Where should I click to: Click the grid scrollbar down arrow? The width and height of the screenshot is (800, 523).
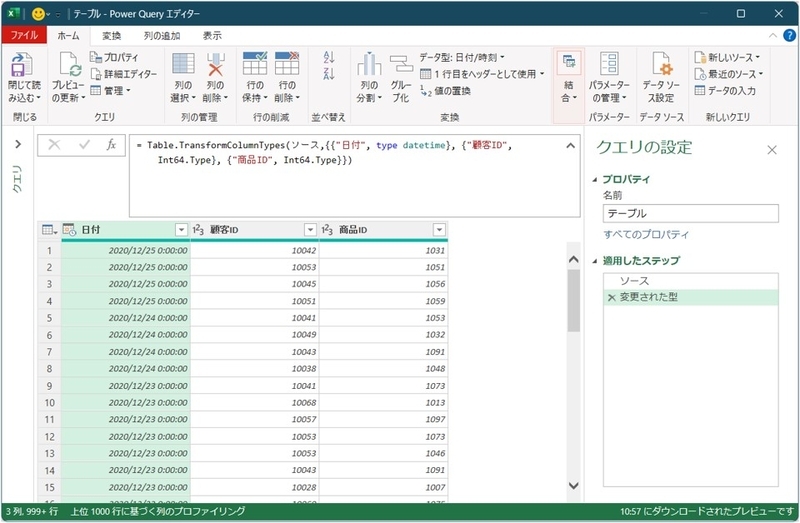point(573,485)
